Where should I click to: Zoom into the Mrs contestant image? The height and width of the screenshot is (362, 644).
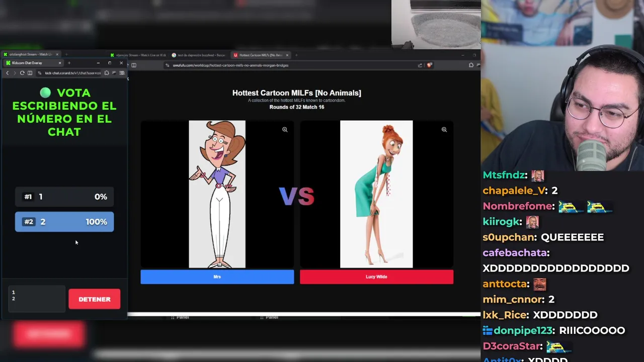click(x=285, y=129)
